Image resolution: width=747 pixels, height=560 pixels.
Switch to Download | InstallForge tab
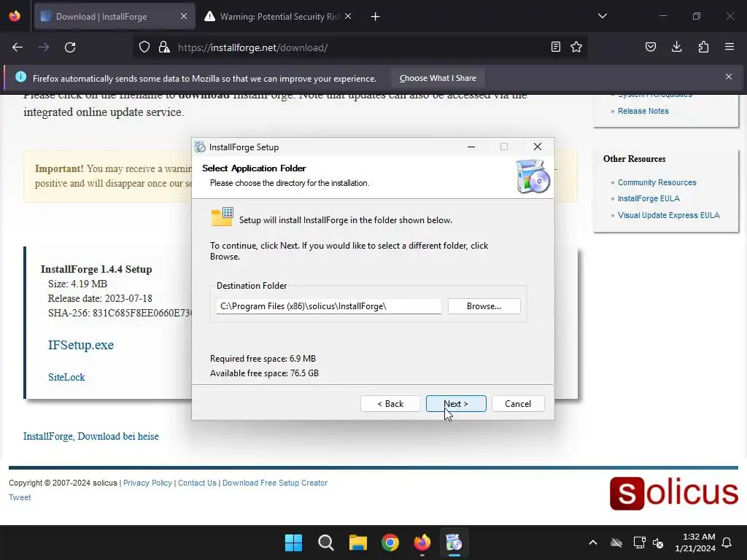coord(115,17)
